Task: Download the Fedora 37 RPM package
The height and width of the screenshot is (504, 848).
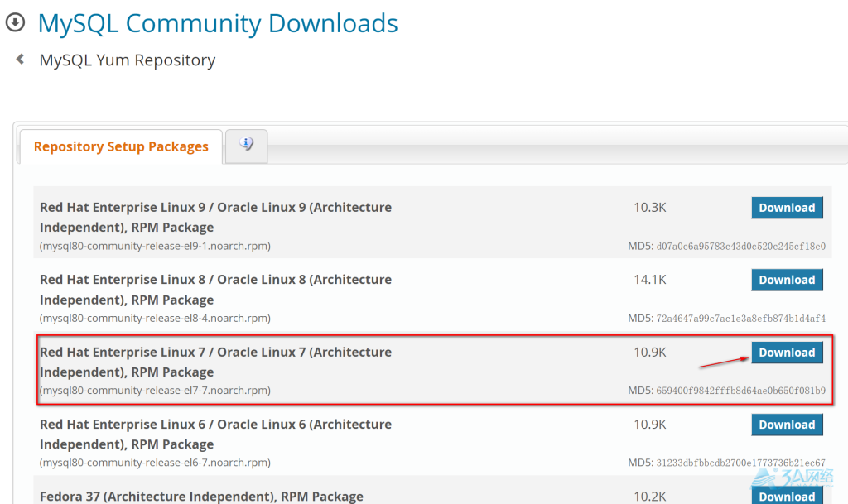Action: (x=787, y=496)
